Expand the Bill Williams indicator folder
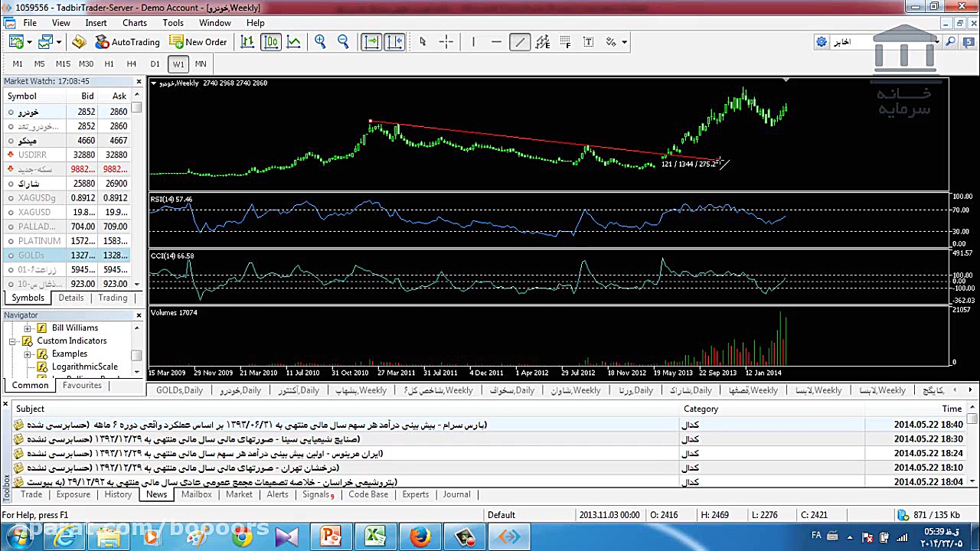 click(28, 328)
